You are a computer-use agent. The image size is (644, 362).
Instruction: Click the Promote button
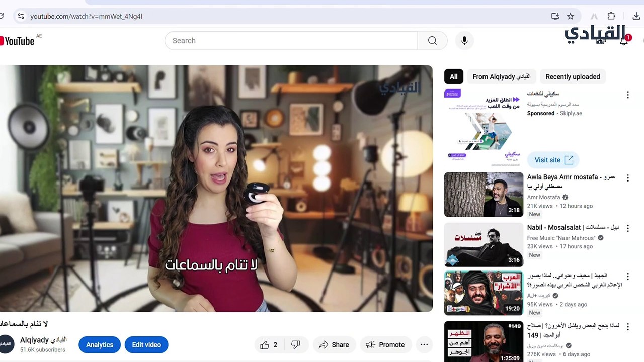pyautogui.click(x=385, y=345)
